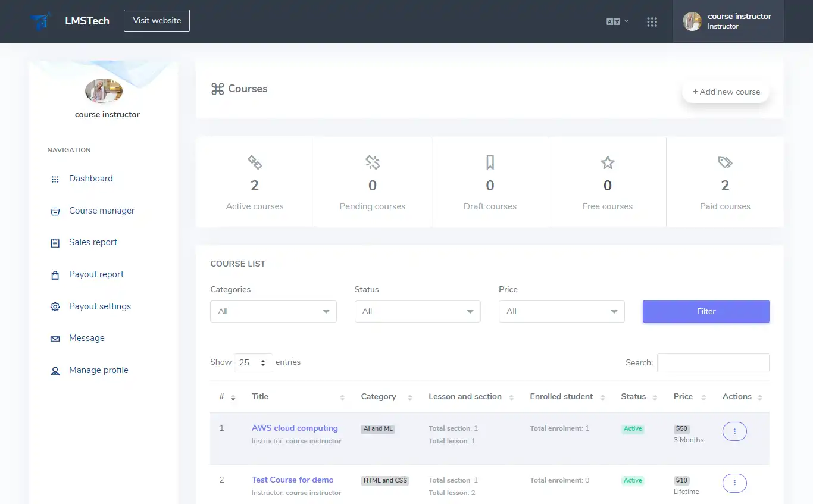Click the apps grid icon in top bar

click(x=652, y=21)
